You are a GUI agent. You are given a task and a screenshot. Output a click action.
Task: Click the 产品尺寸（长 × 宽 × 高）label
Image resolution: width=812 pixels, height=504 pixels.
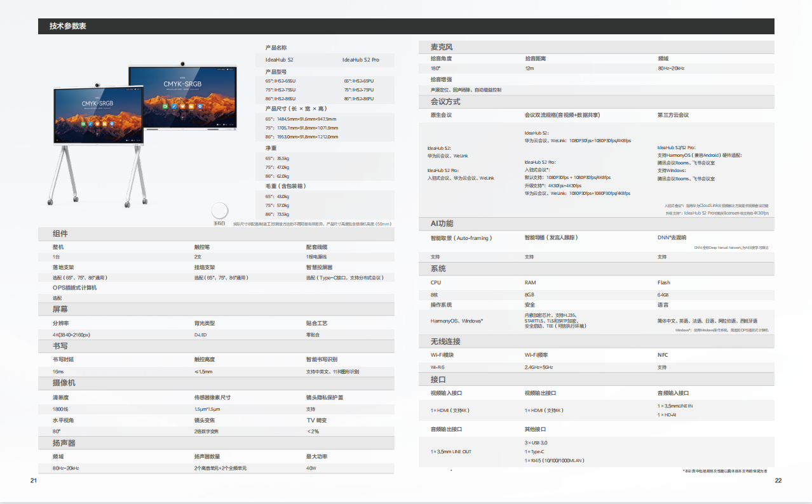296,109
